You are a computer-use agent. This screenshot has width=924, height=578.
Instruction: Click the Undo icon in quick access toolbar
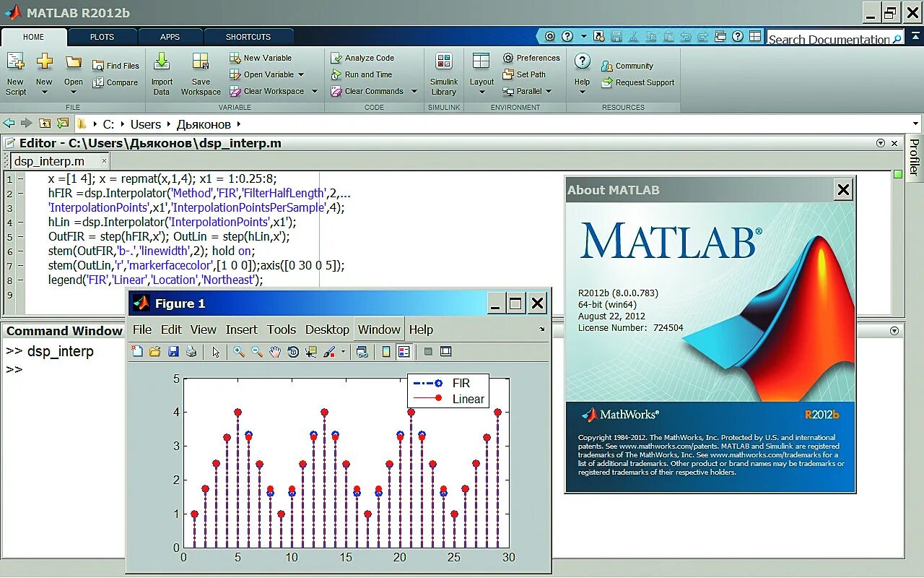pyautogui.click(x=686, y=36)
